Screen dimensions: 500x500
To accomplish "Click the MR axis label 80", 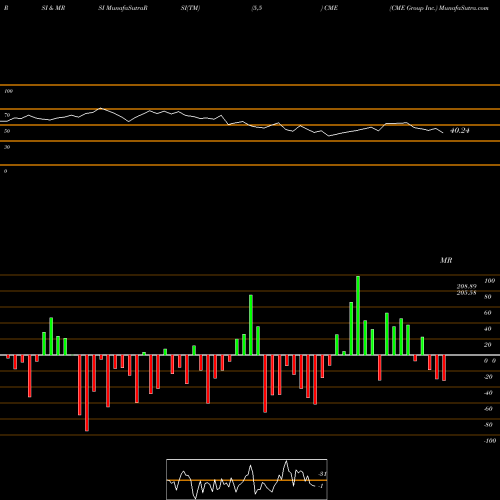I will [488, 297].
